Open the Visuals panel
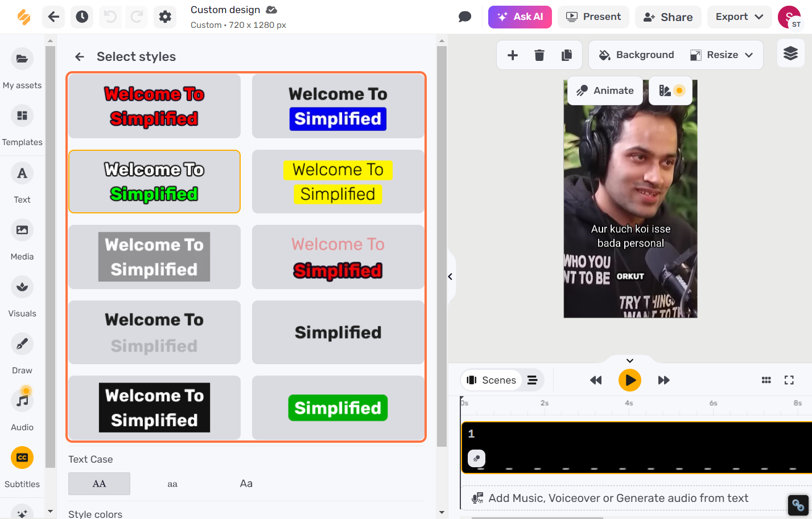Screen dimensions: 812x519 click(x=22, y=297)
